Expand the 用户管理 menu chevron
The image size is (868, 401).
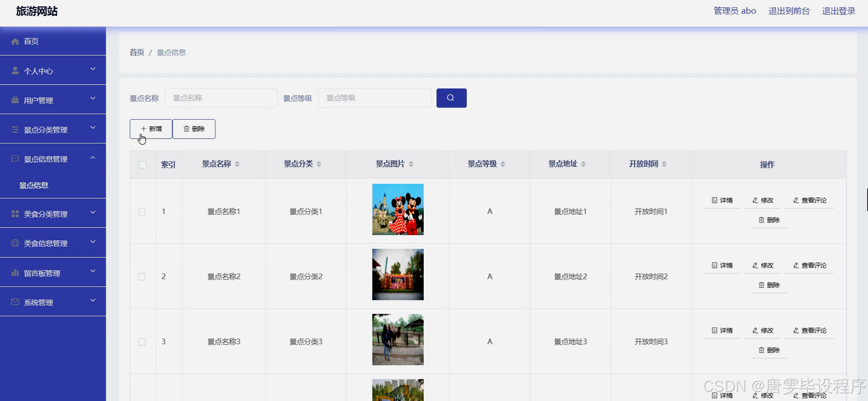[x=93, y=99]
